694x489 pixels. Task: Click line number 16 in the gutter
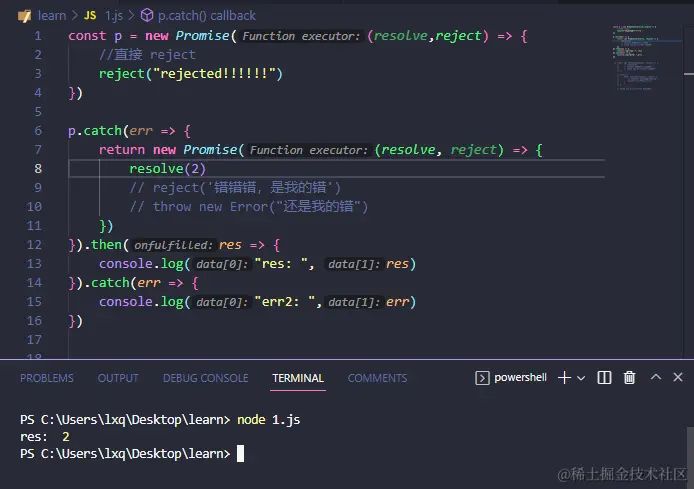pyautogui.click(x=34, y=321)
